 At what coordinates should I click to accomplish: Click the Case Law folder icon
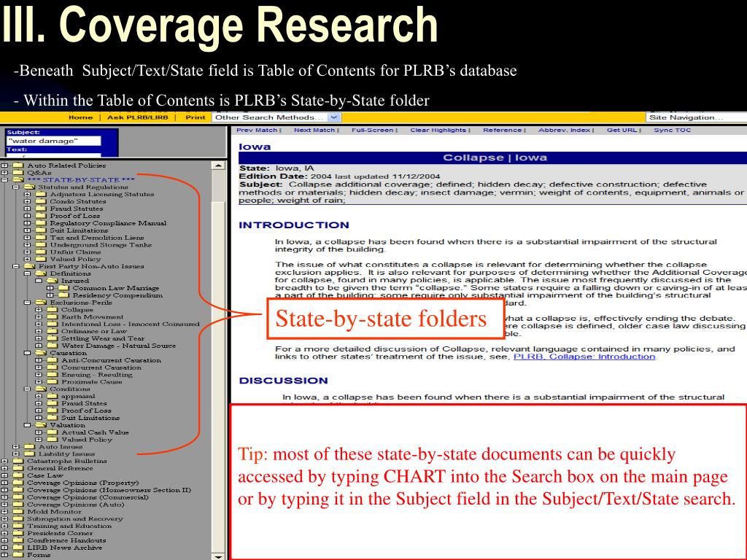click(18, 475)
